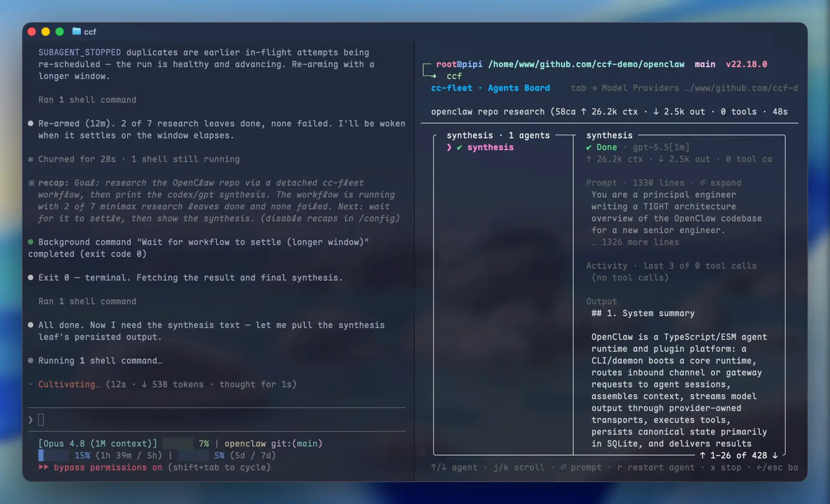
Task: Click the down arrow after '1-26 of 428'
Action: click(x=775, y=455)
